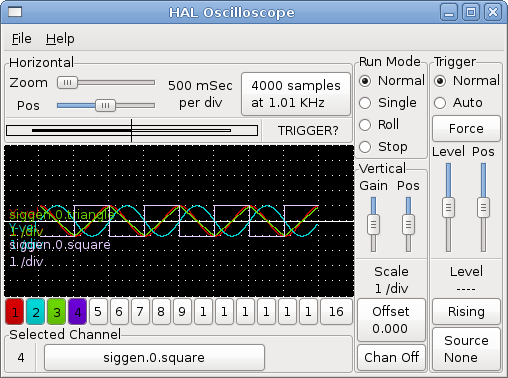
Task: Open the Help menu
Action: click(x=60, y=39)
